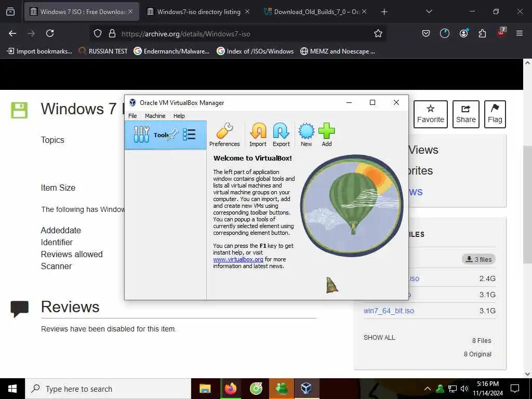Open VirtualBox Preferences

224,135
